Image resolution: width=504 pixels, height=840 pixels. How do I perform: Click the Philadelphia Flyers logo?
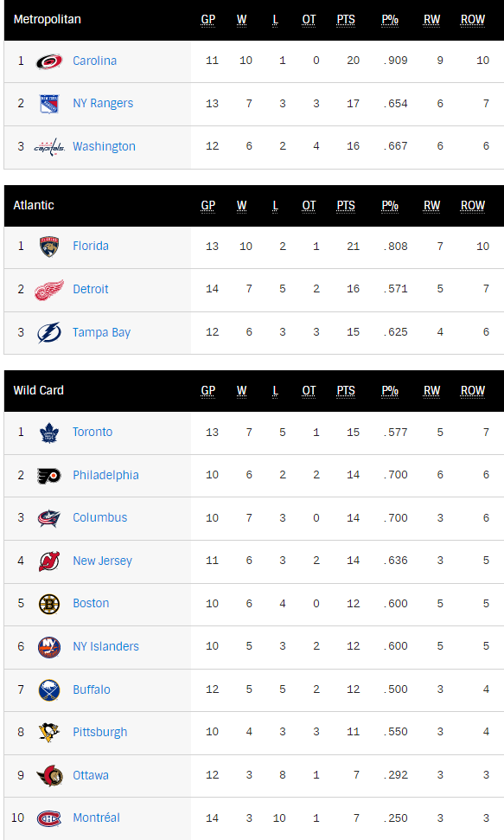[x=49, y=475]
